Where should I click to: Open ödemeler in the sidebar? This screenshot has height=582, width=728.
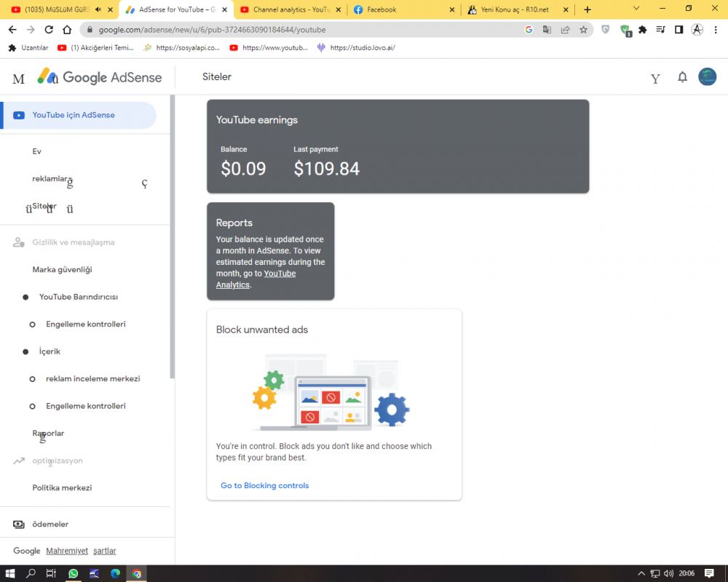(50, 525)
